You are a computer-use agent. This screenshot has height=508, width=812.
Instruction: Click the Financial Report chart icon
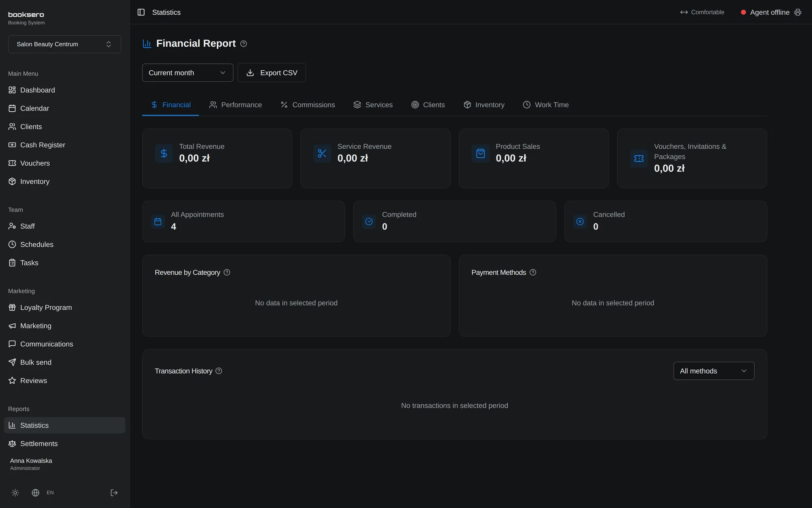tap(147, 43)
